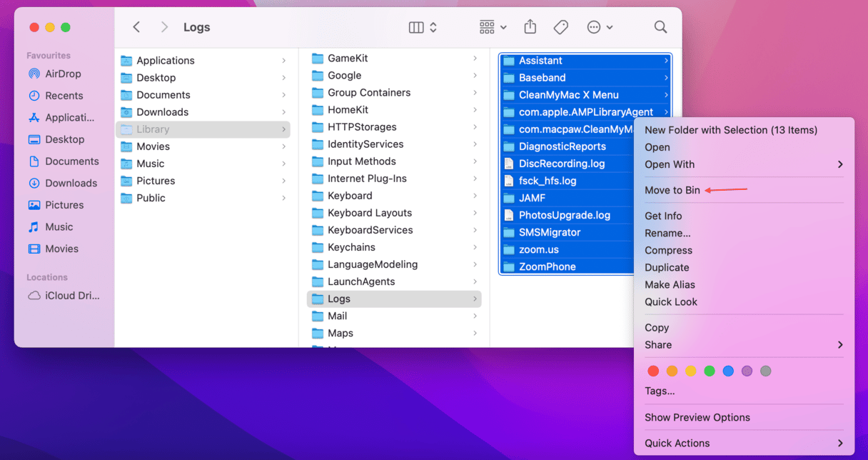Select the GameKit folder
The image size is (868, 460).
394,59
